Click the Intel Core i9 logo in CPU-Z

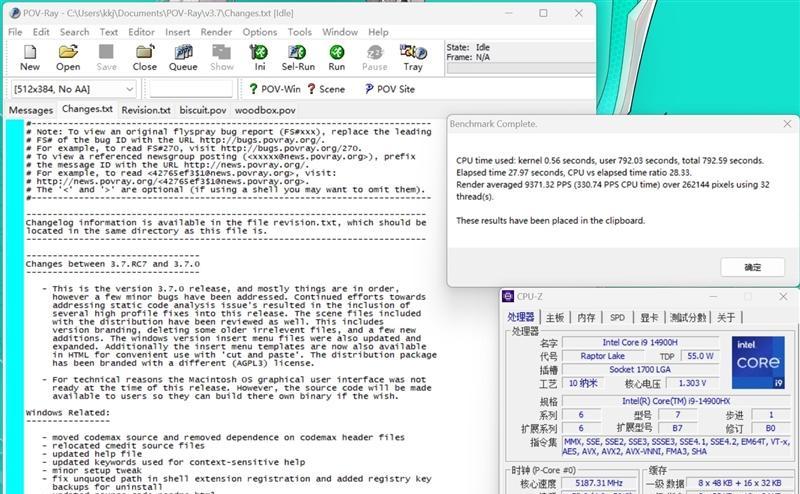[758, 362]
